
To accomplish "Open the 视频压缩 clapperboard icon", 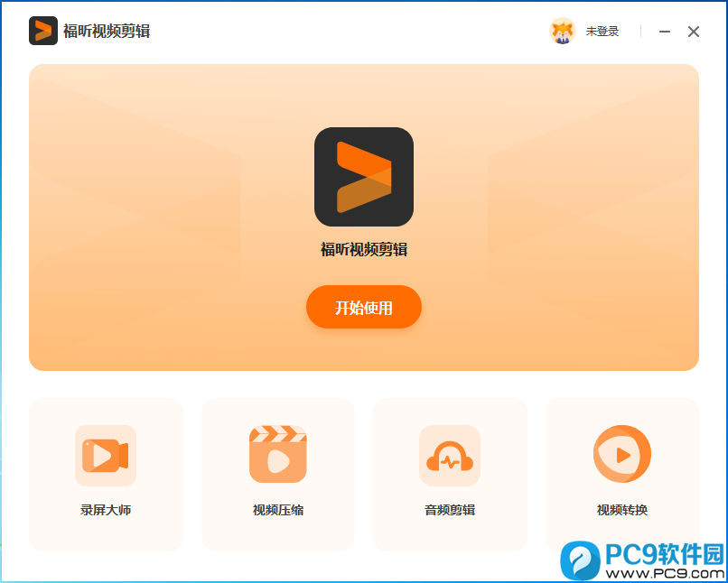I will 277,454.
